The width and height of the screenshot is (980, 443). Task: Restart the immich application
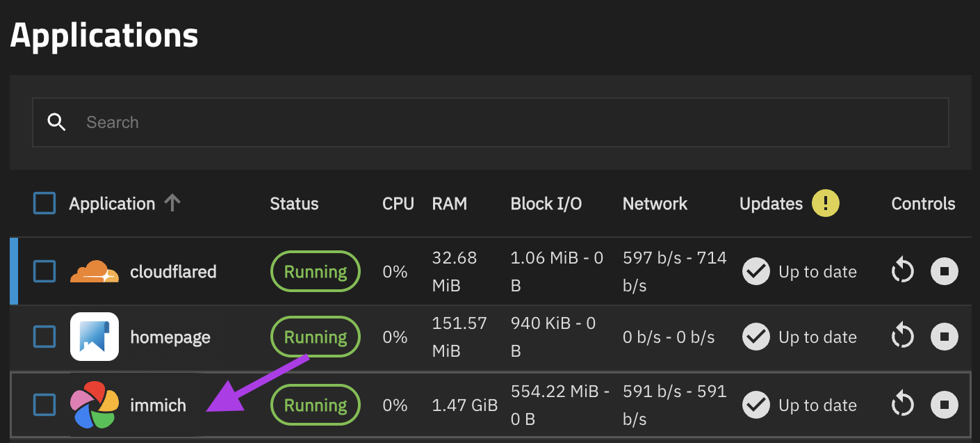(902, 405)
